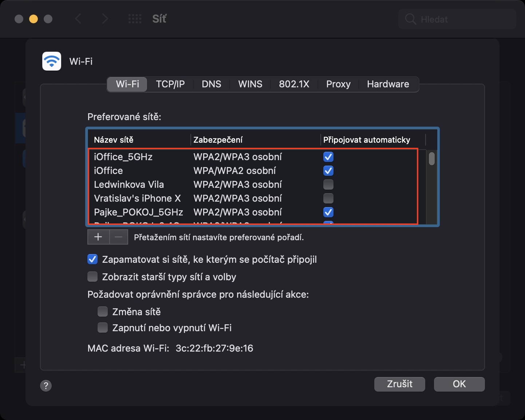Click the show all preferences grid icon
525x420 pixels.
(x=135, y=19)
